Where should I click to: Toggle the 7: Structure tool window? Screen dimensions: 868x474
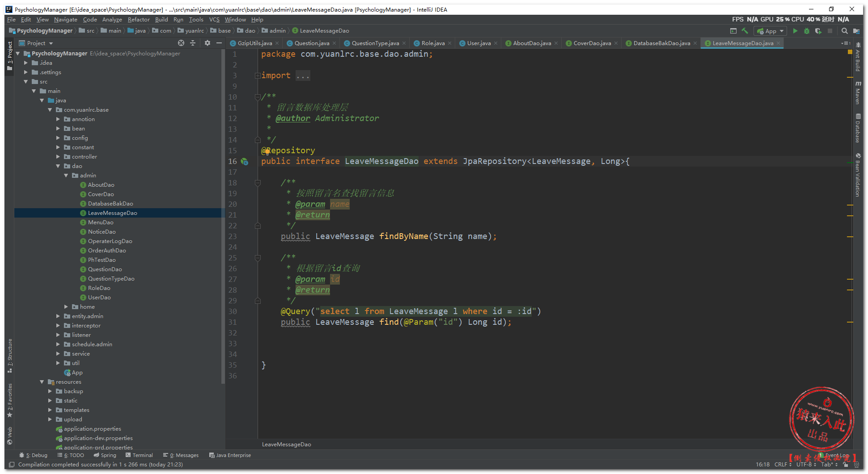point(10,356)
